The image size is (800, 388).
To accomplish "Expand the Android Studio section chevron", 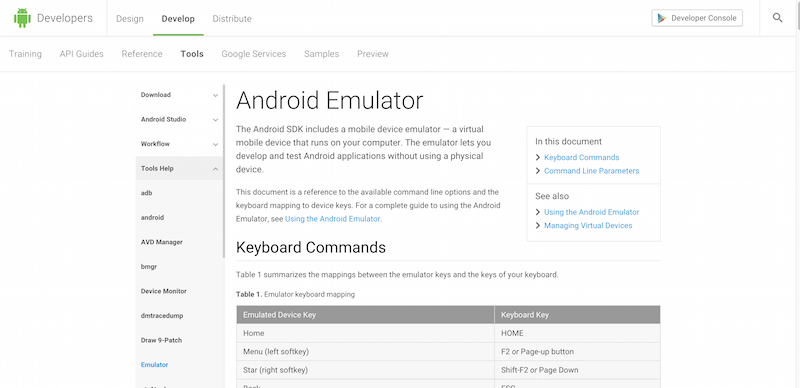I will 215,120.
